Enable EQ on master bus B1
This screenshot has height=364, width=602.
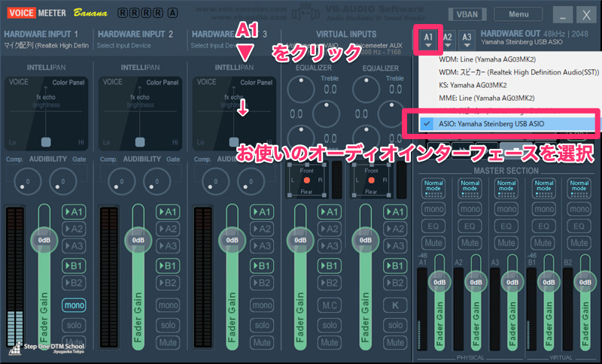(x=543, y=226)
